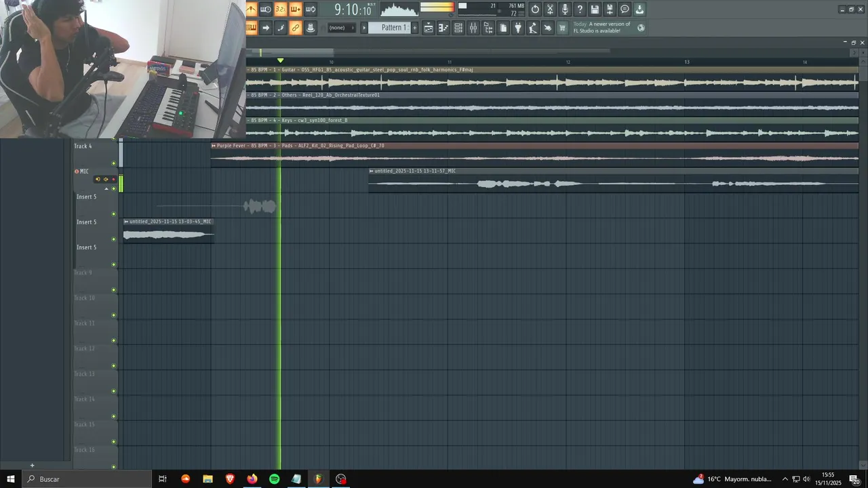This screenshot has width=868, height=488.
Task: Save project with floppy disk icon
Action: tap(595, 9)
